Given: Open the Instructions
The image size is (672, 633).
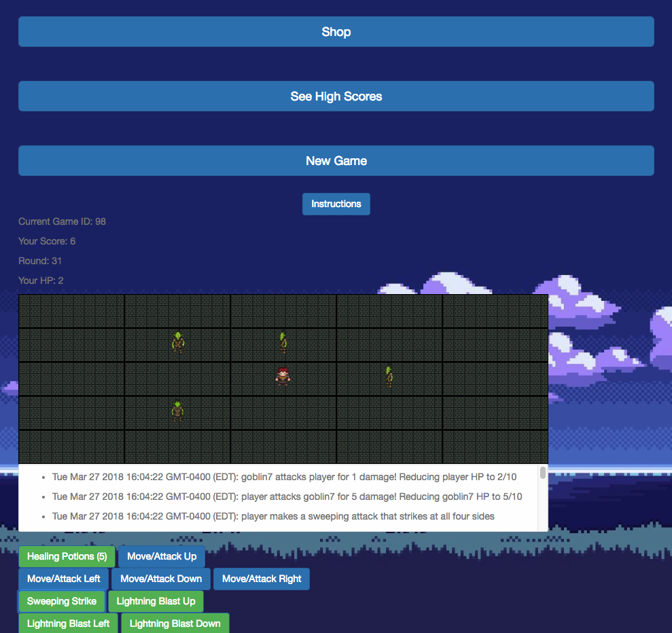Looking at the screenshot, I should 336,204.
